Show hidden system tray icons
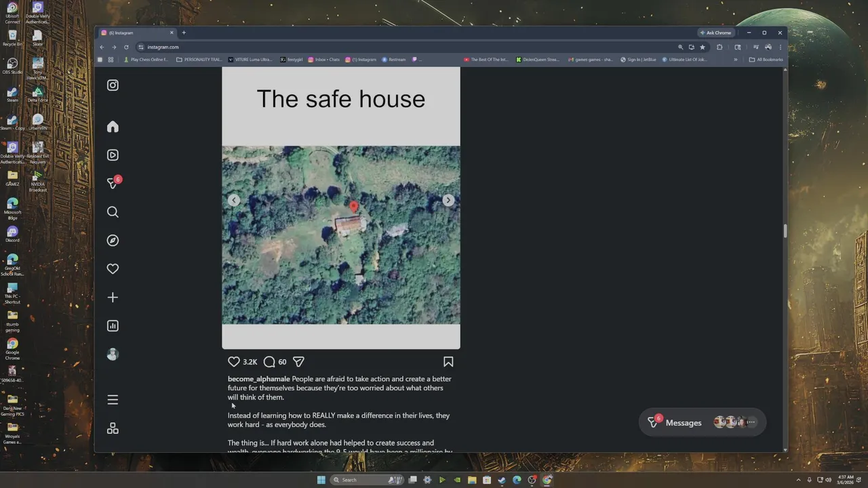This screenshot has height=488, width=868. click(799, 480)
